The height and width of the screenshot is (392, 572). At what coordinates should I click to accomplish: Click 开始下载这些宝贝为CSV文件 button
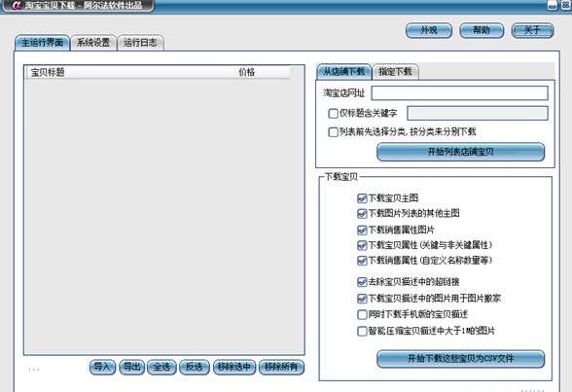[x=460, y=359]
